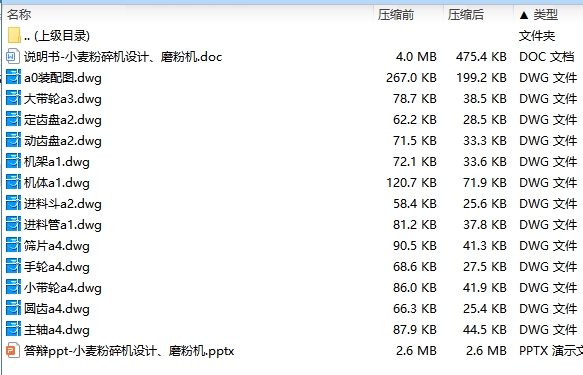
Task: Click the DWG icon beside 圆齿a4.dwg
Action: click(x=13, y=308)
